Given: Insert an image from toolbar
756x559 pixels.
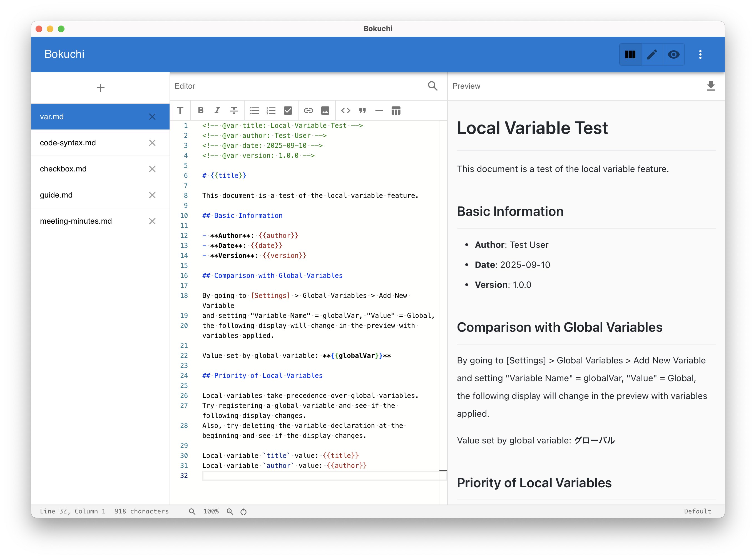Looking at the screenshot, I should coord(325,110).
